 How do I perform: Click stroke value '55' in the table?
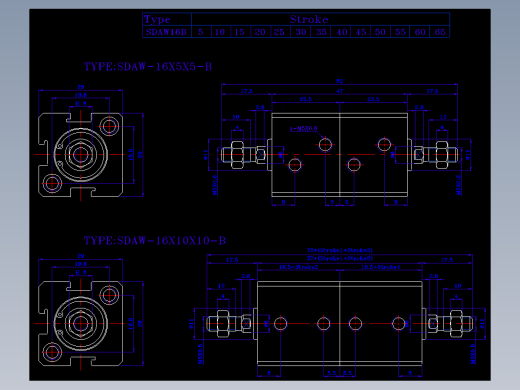pos(400,32)
